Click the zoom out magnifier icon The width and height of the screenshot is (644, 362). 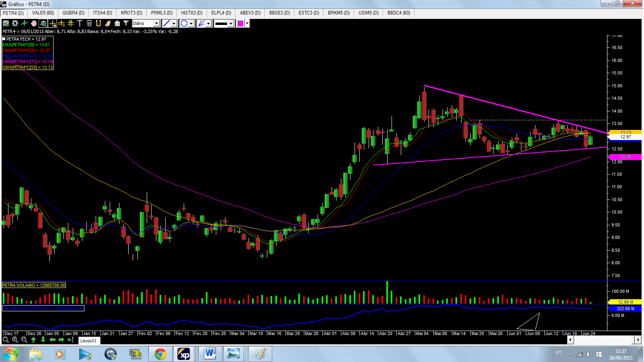click(x=24, y=340)
